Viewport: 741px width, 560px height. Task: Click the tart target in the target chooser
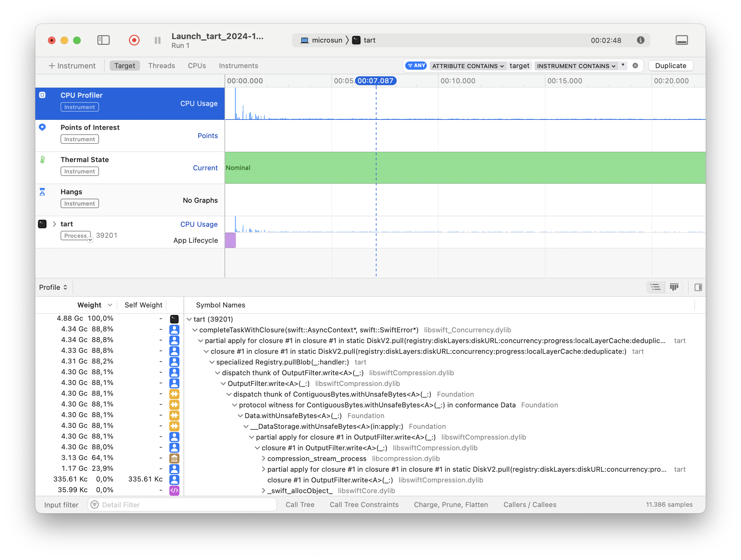tap(364, 40)
